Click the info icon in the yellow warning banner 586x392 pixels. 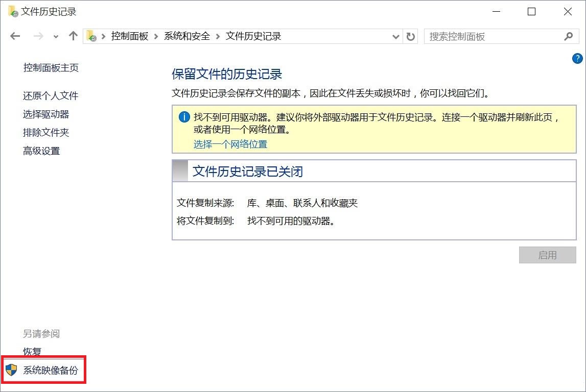(184, 117)
